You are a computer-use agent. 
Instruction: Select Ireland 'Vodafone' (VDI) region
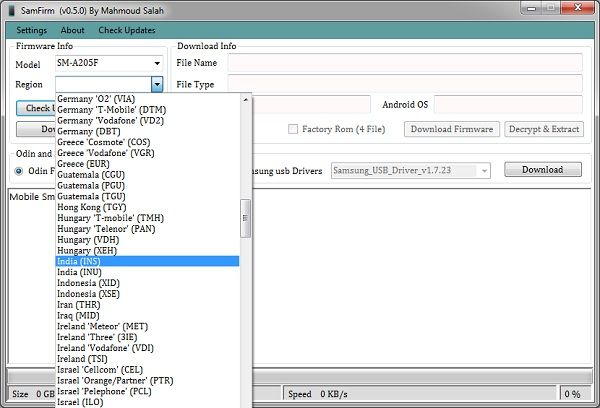click(x=147, y=348)
